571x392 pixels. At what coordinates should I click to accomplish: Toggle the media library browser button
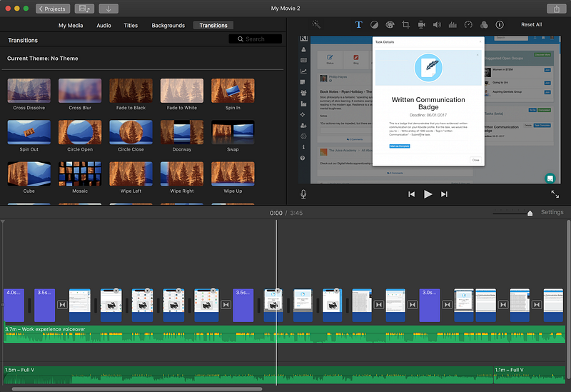click(84, 9)
